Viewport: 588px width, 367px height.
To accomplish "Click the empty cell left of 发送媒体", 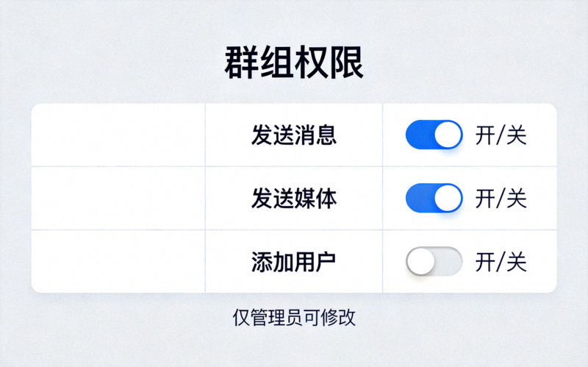I will pos(118,198).
